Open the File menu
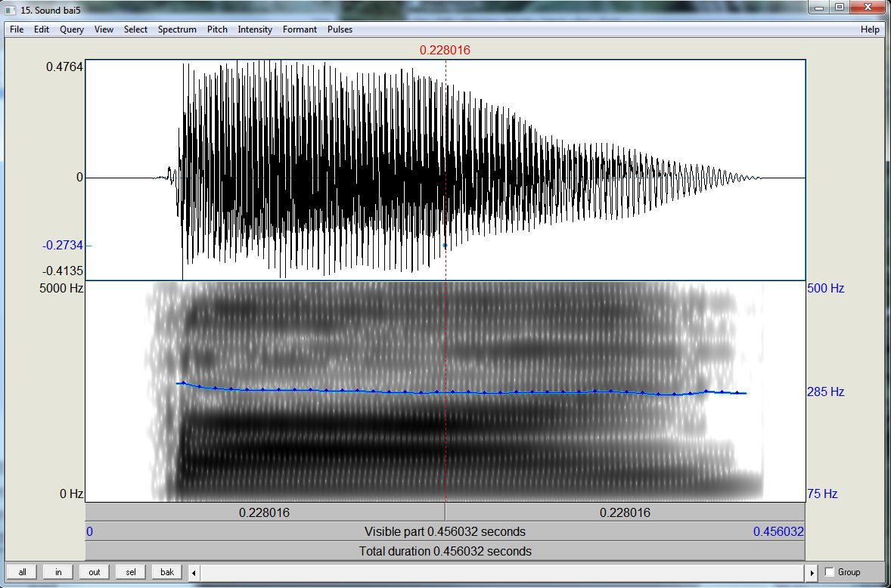Image resolution: width=891 pixels, height=588 pixels. tap(17, 29)
